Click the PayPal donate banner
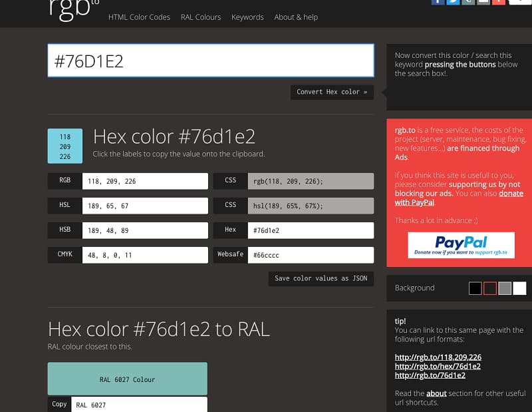 [461, 245]
